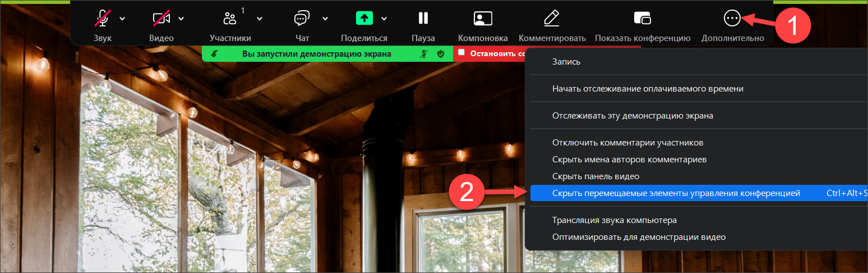Click the Показать конференцию icon
The image size is (868, 273).
click(642, 19)
